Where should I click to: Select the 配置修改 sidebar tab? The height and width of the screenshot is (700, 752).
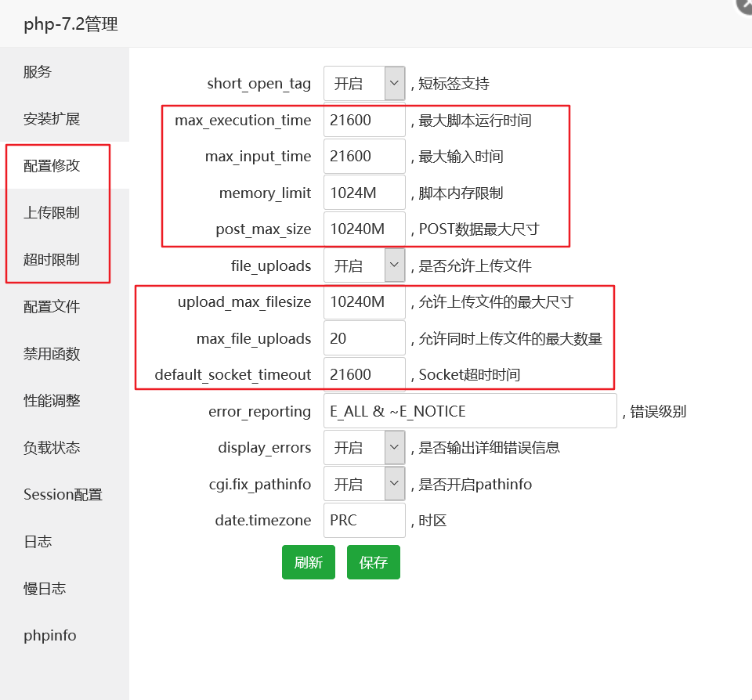coord(64,165)
